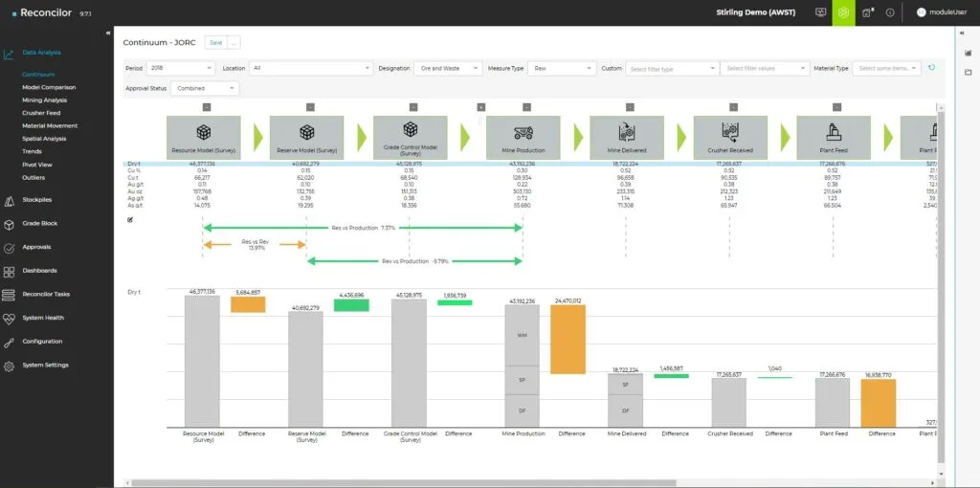The height and width of the screenshot is (488, 980).
Task: Open the information icon in header
Action: point(890,12)
